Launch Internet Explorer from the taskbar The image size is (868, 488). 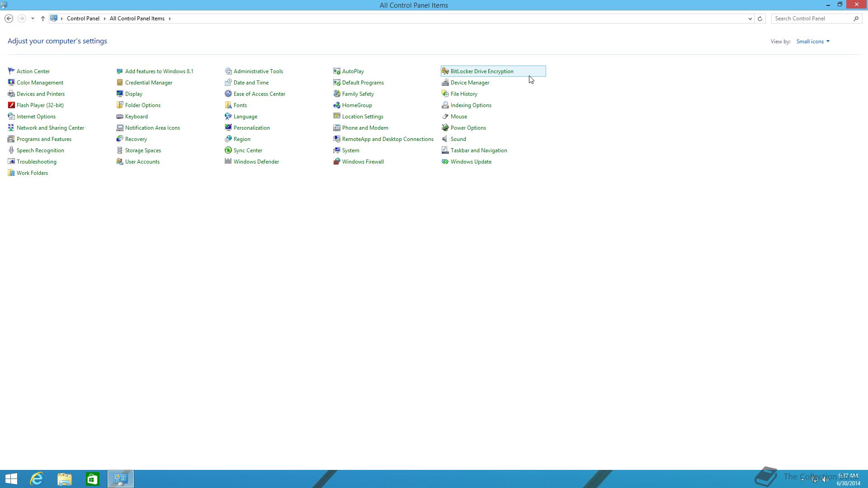click(x=37, y=479)
